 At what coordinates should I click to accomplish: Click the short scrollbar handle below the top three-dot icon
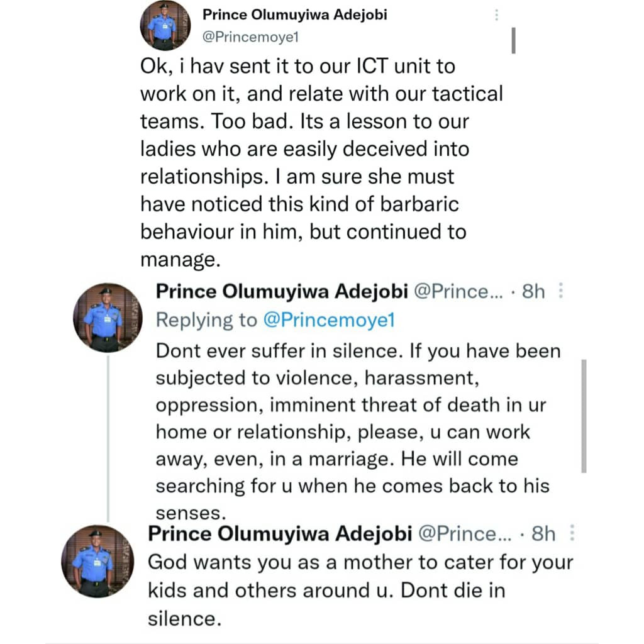tap(513, 40)
